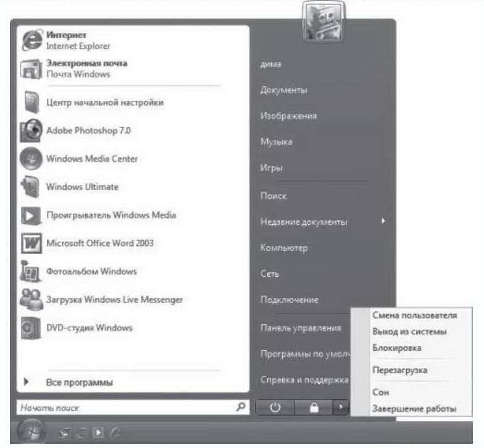The width and height of the screenshot is (484, 448).
Task: Open the Microsoft Office Word 2003 icon
Action: [31, 243]
